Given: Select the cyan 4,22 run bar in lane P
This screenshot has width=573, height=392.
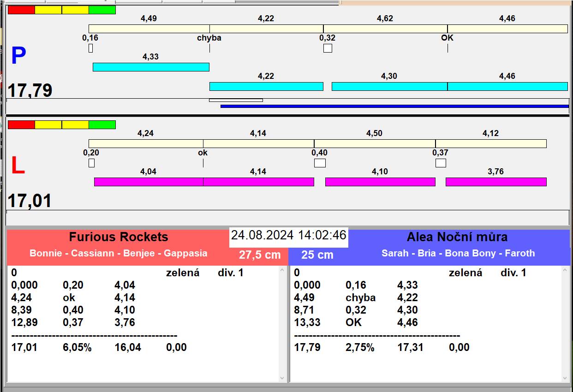Looking at the screenshot, I should [266, 86].
